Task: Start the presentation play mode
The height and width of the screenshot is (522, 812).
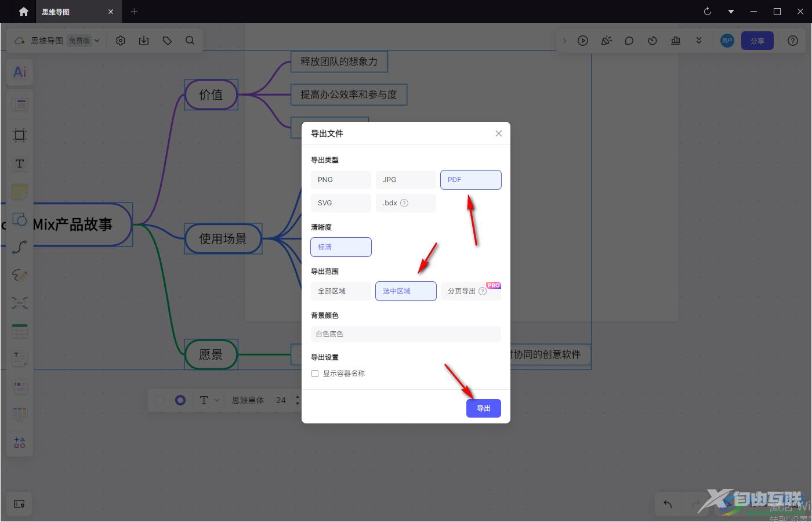Action: (583, 41)
